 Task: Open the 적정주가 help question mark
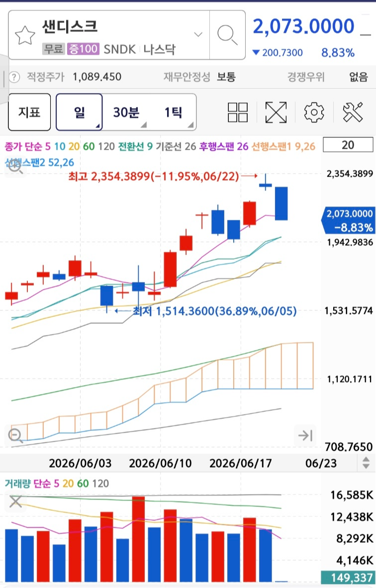[x=14, y=77]
